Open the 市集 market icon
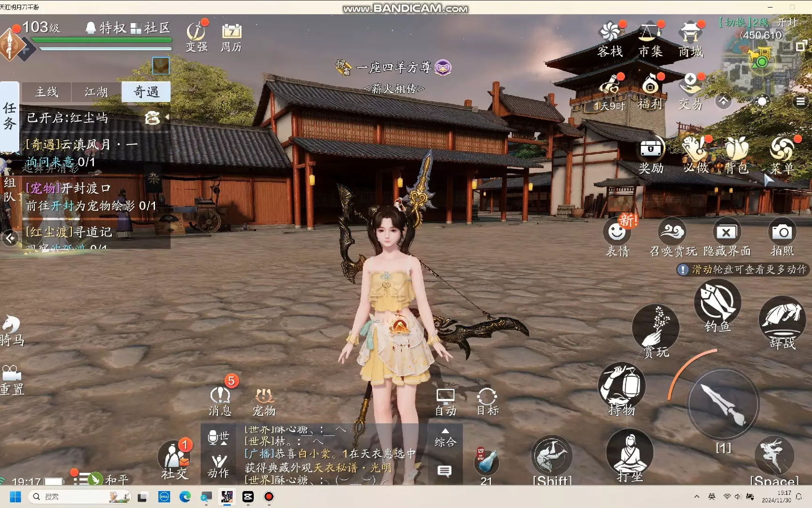Image resolution: width=812 pixels, height=508 pixels. coord(650,40)
